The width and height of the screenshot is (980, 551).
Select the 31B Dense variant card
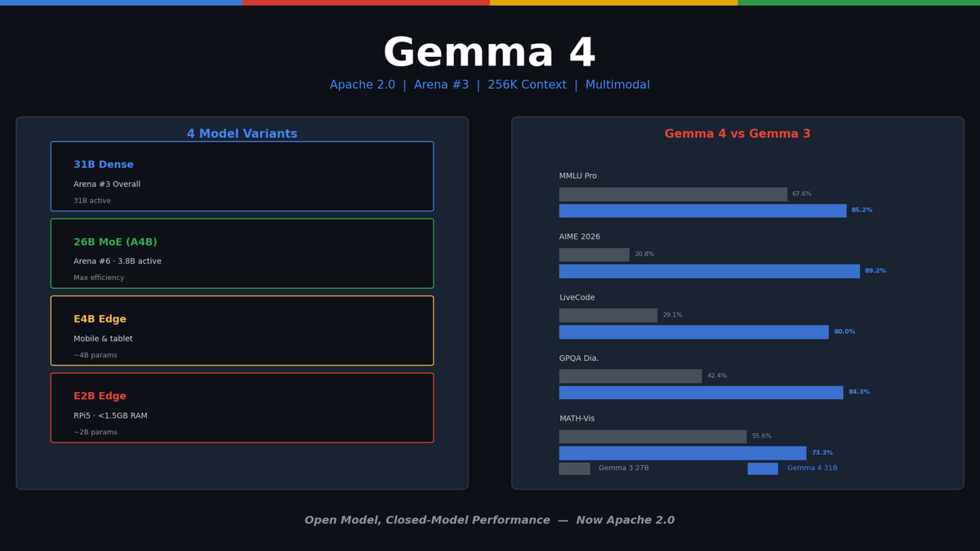click(x=242, y=176)
